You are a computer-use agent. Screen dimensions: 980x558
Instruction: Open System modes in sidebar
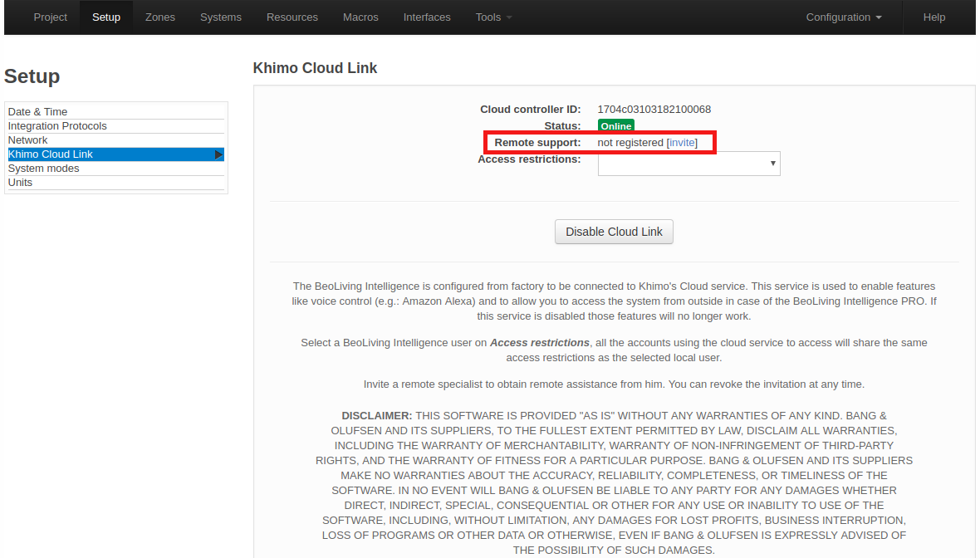[x=44, y=169]
